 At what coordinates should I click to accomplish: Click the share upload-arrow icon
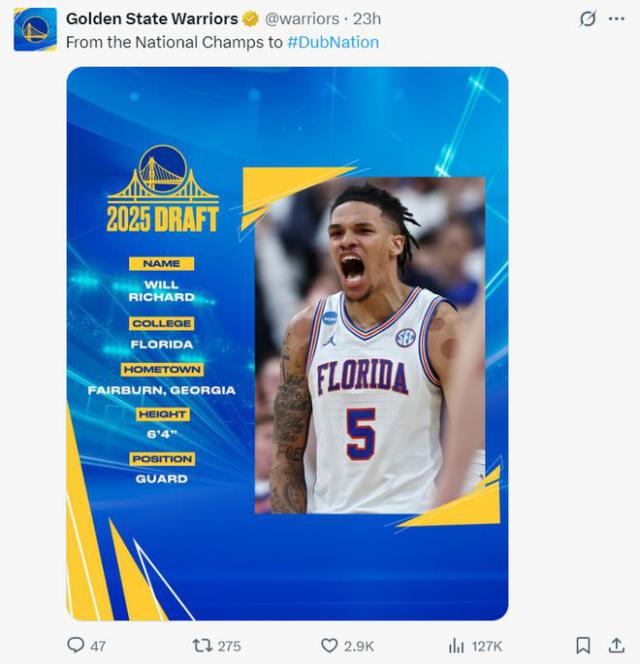(616, 645)
